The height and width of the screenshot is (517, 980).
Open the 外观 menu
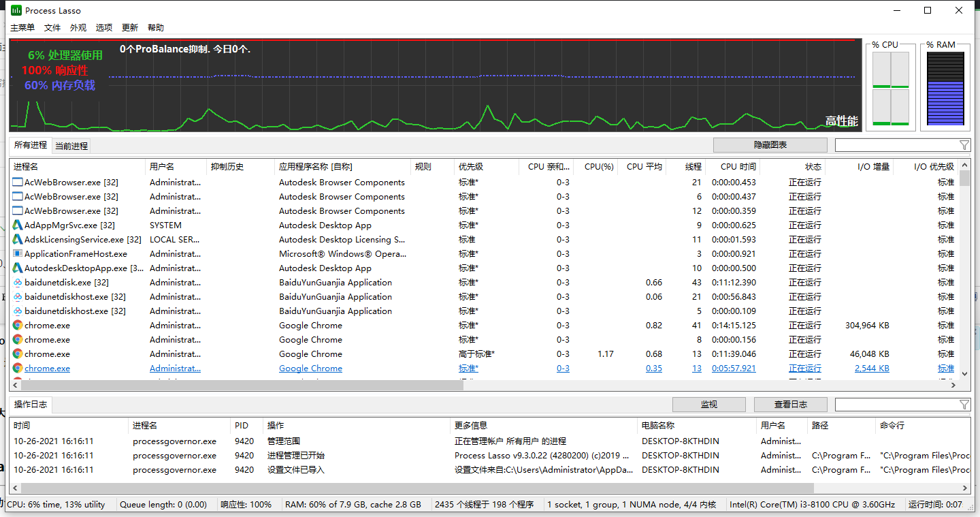click(x=78, y=27)
